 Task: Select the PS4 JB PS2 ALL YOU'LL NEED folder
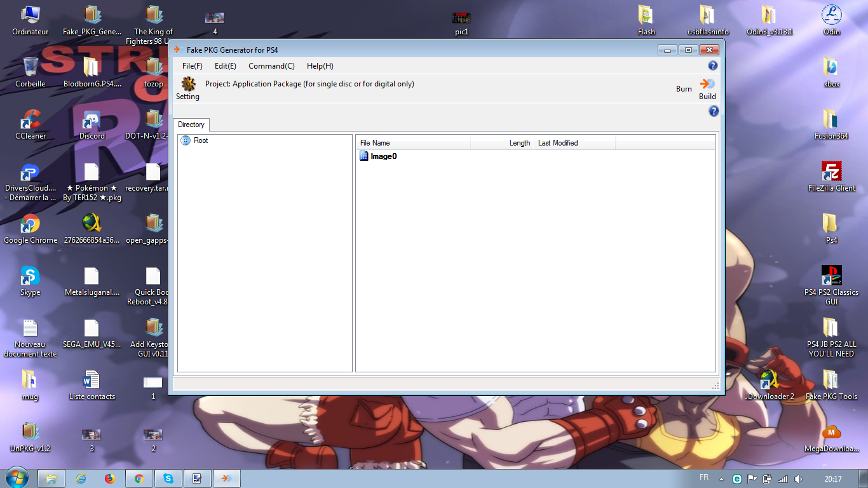[831, 337]
